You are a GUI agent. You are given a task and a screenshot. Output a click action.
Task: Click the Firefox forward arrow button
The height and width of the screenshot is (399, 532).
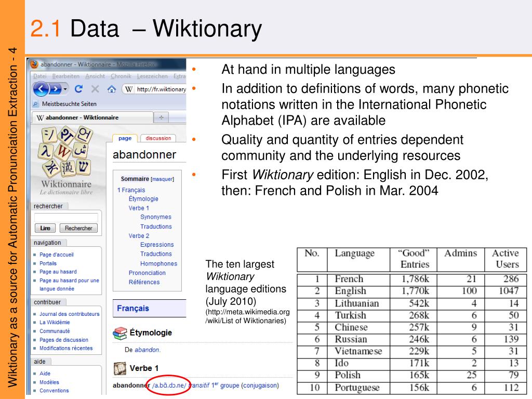click(55, 89)
